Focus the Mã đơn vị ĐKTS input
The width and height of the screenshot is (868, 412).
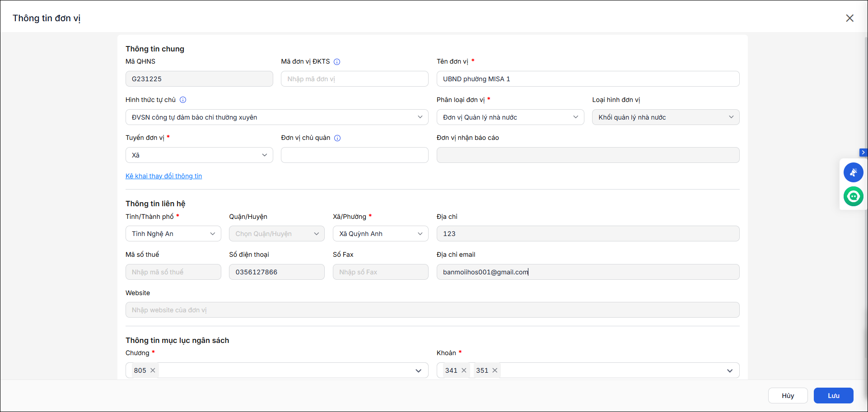[x=355, y=79]
